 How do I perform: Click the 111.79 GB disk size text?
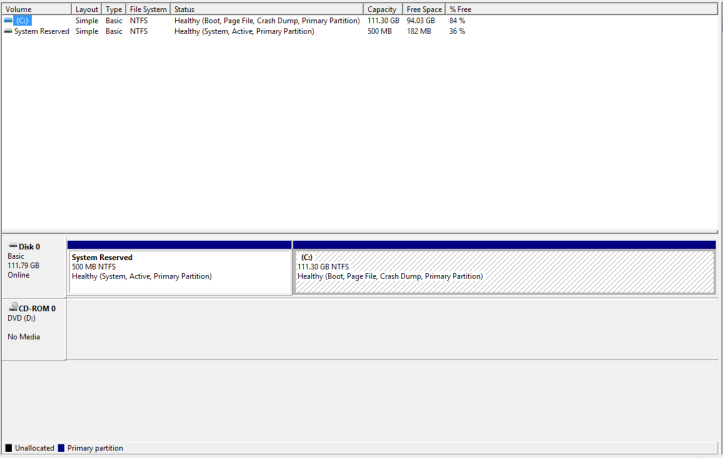[23, 265]
